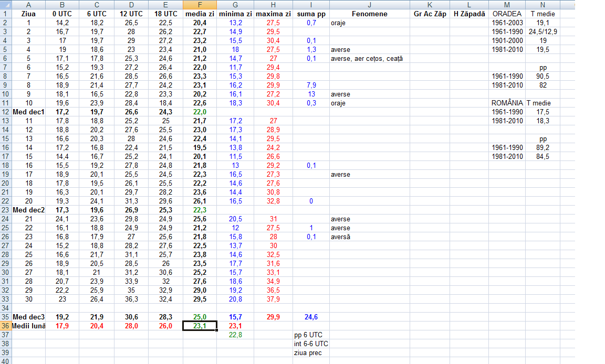Click the 24,6 suma pp total cell

click(311, 317)
